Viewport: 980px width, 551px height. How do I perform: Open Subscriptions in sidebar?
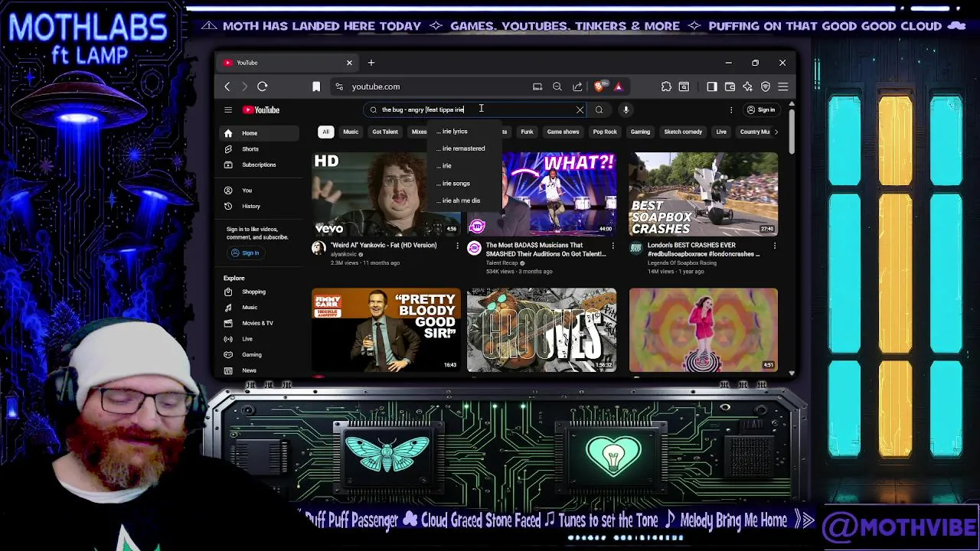coord(260,165)
